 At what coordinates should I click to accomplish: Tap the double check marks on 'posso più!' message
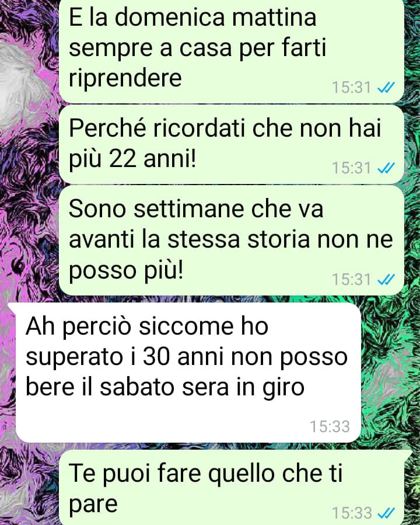point(386,279)
